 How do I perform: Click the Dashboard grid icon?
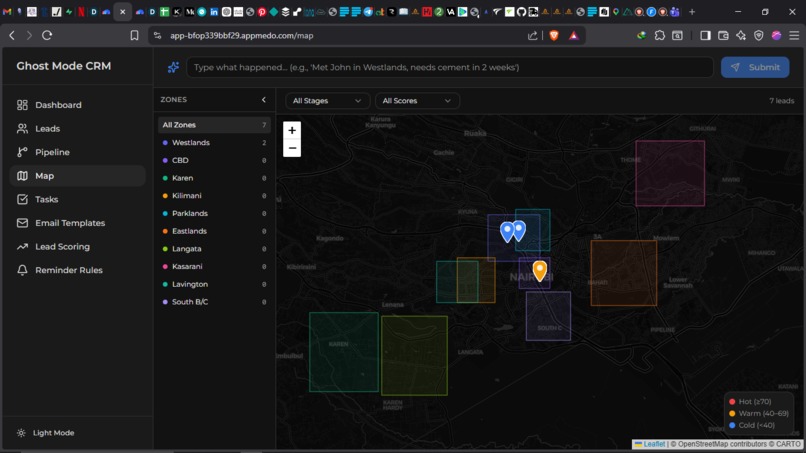pyautogui.click(x=22, y=105)
